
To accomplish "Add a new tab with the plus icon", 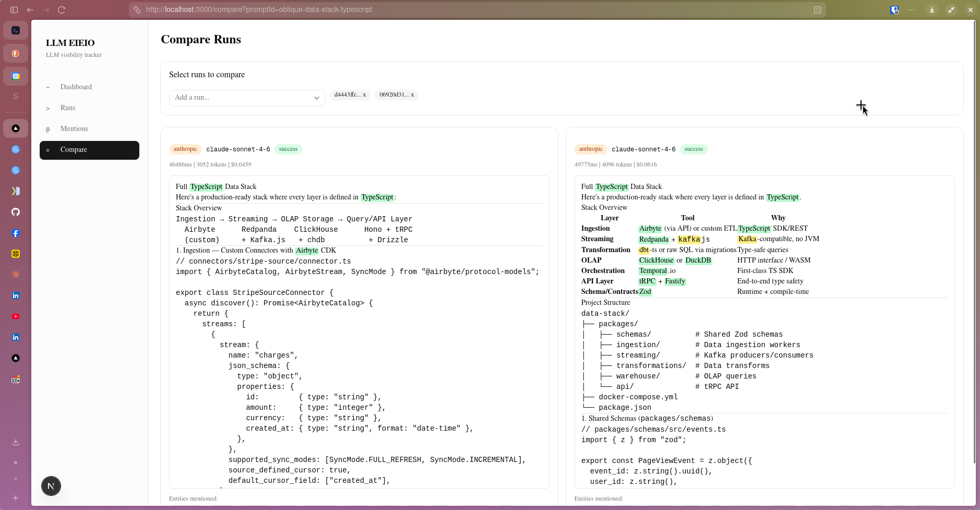I will pyautogui.click(x=16, y=498).
